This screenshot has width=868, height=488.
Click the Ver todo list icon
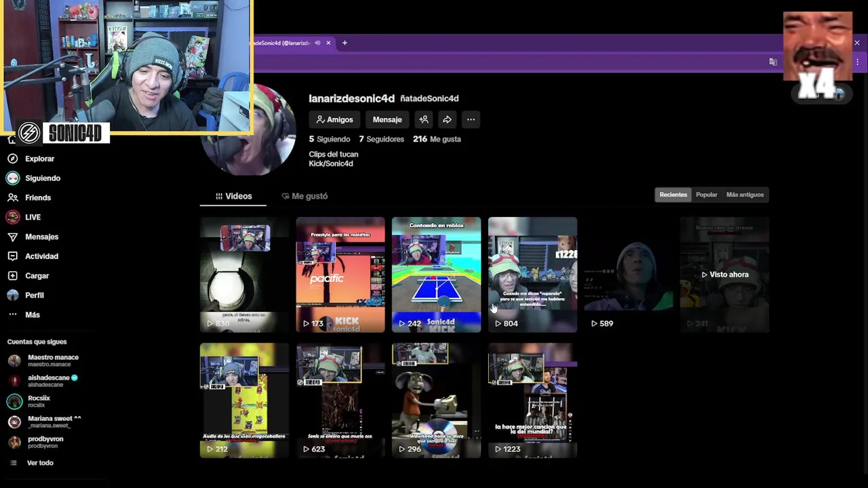click(x=13, y=463)
